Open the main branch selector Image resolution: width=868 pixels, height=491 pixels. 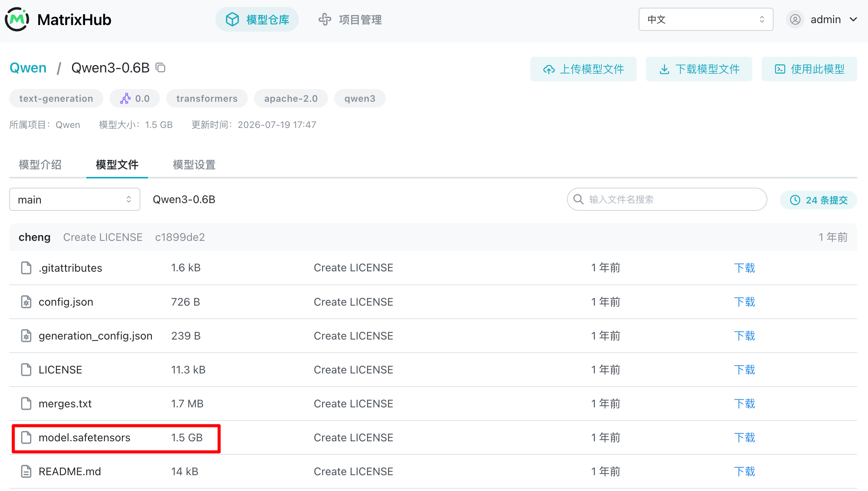(75, 199)
